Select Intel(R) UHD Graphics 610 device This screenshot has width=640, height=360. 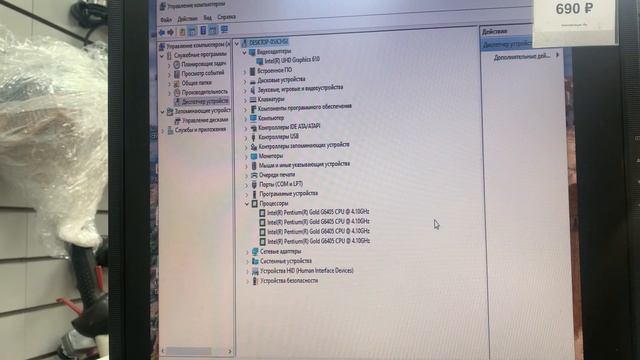tap(292, 60)
